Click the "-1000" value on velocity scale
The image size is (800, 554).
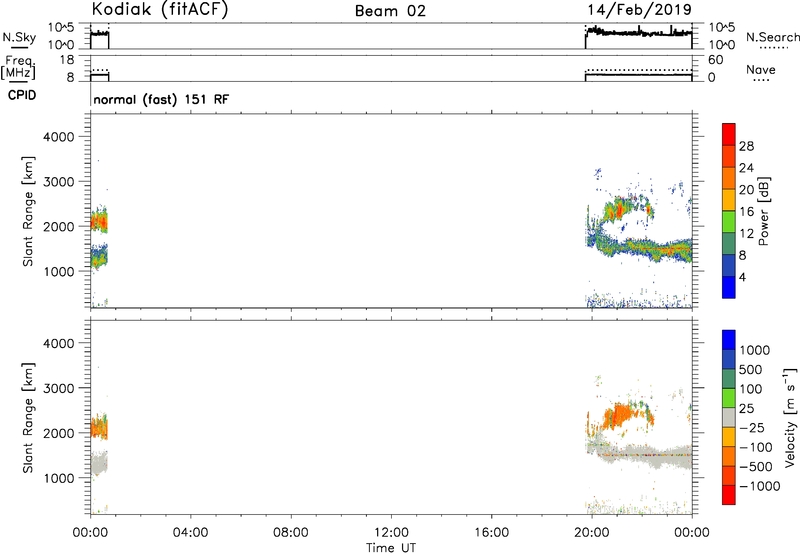tap(759, 486)
